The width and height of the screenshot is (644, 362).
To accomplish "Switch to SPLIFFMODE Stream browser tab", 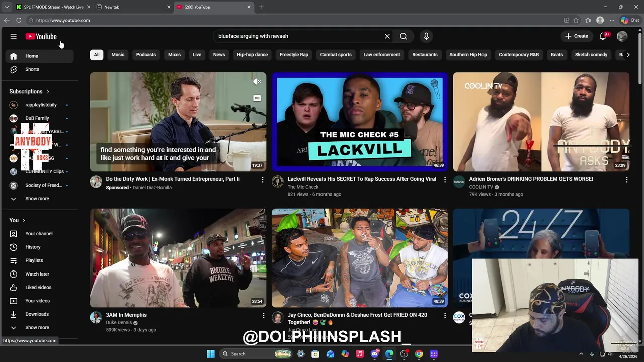I will click(x=52, y=7).
